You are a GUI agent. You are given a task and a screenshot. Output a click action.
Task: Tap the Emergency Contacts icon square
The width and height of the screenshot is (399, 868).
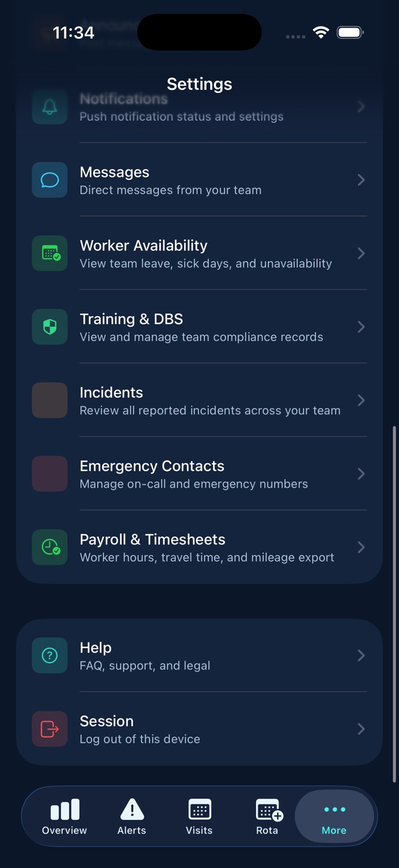click(50, 474)
